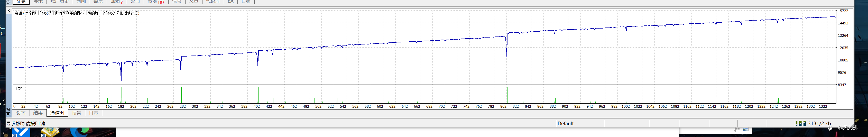Image resolution: width=868 pixels, height=137 pixels.
Task: Click the Default profile in status bar
Action: point(565,123)
